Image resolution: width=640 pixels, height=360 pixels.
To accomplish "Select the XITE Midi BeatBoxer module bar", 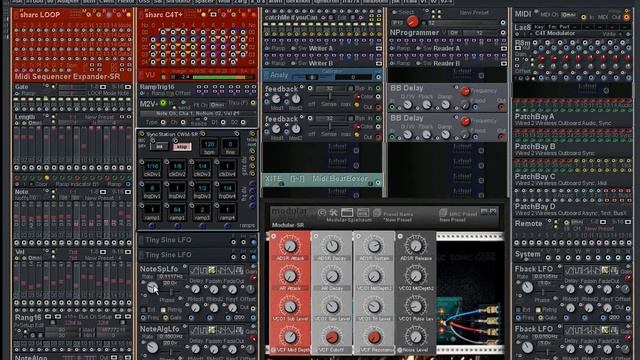I will pos(322,180).
